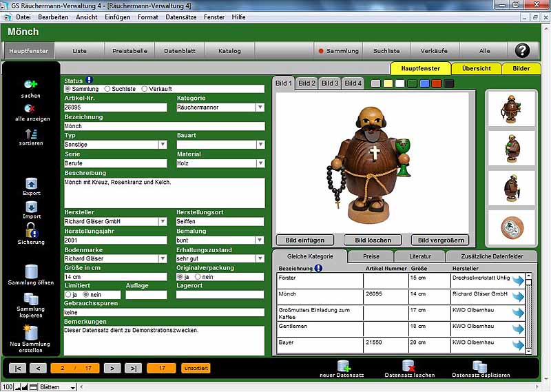The image size is (551, 392).
Task: Open the Sicherung padlock icon
Action: [31, 230]
